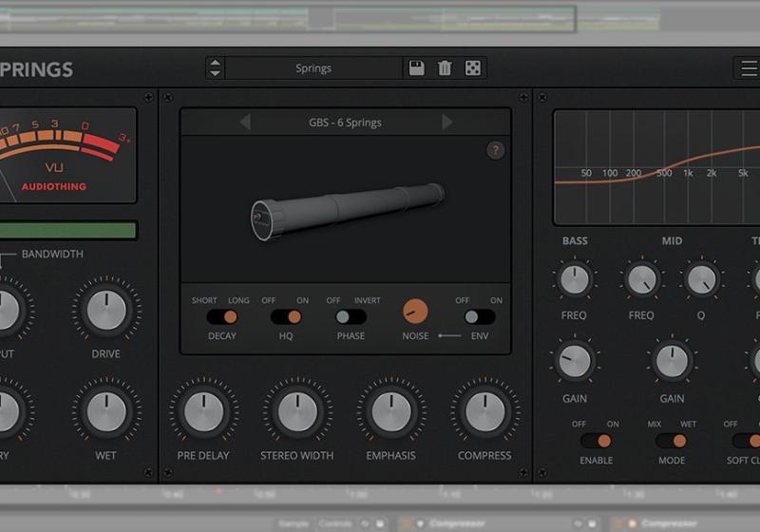Screen dimensions: 760x532
Task: Click the MID Q knob
Action: (701, 279)
